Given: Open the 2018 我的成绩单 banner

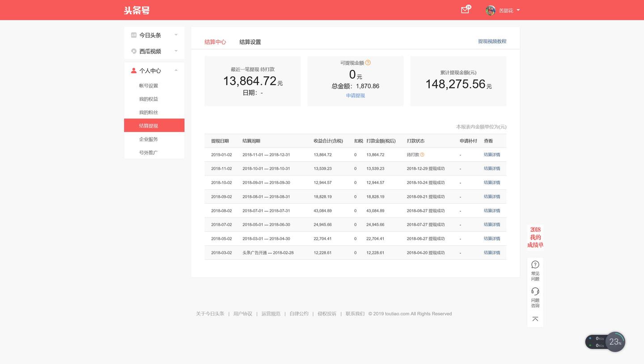Looking at the screenshot, I should 535,237.
